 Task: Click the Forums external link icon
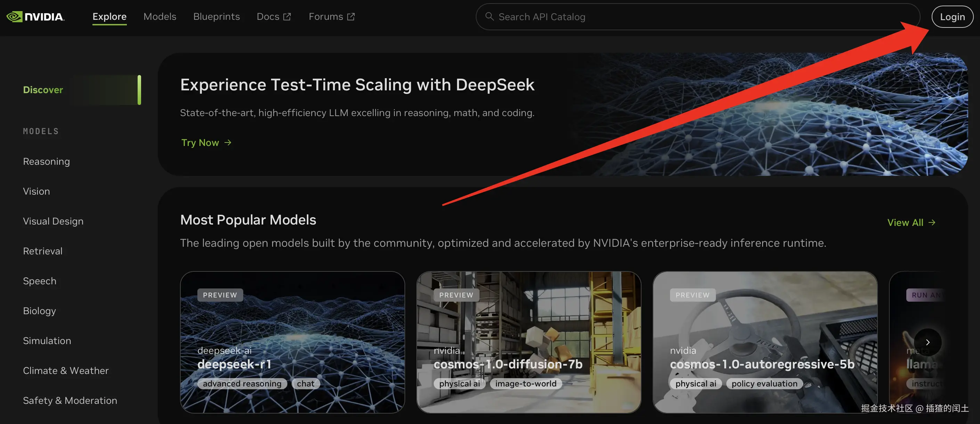click(351, 17)
